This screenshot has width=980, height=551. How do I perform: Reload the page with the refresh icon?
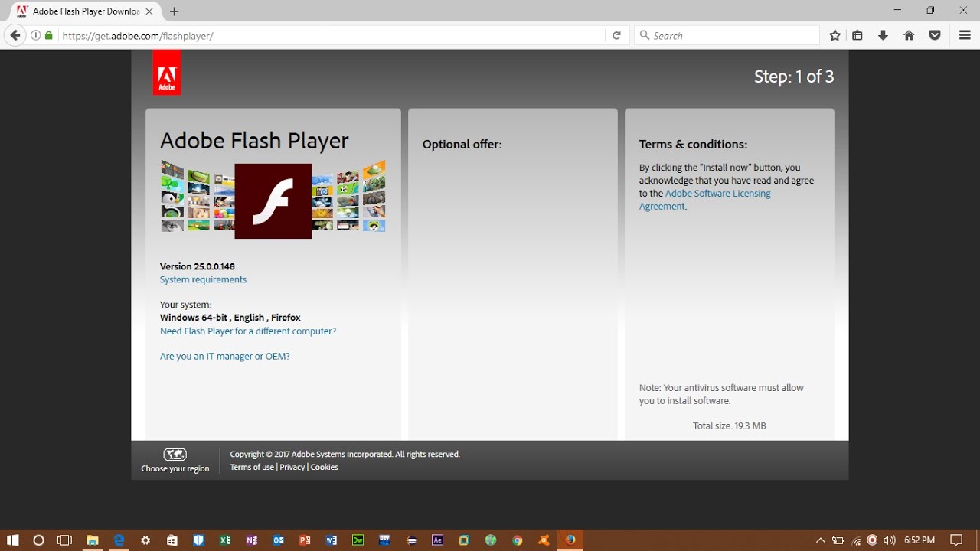pyautogui.click(x=616, y=35)
